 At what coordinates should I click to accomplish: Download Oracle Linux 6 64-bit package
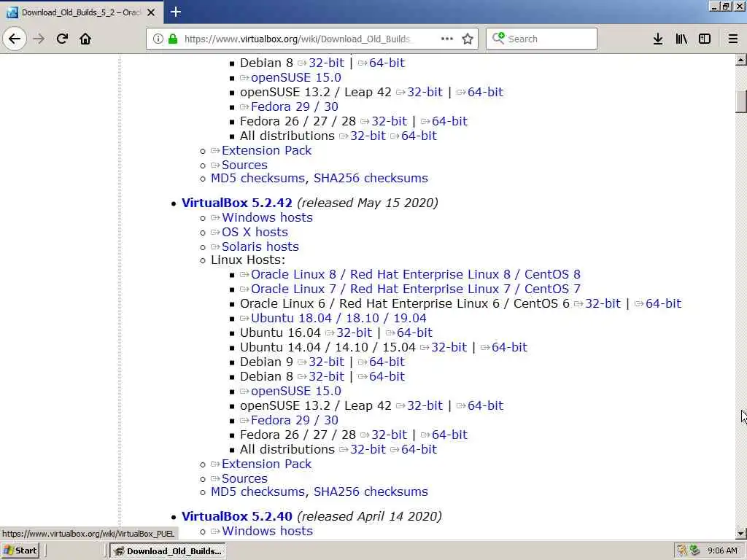pos(663,304)
